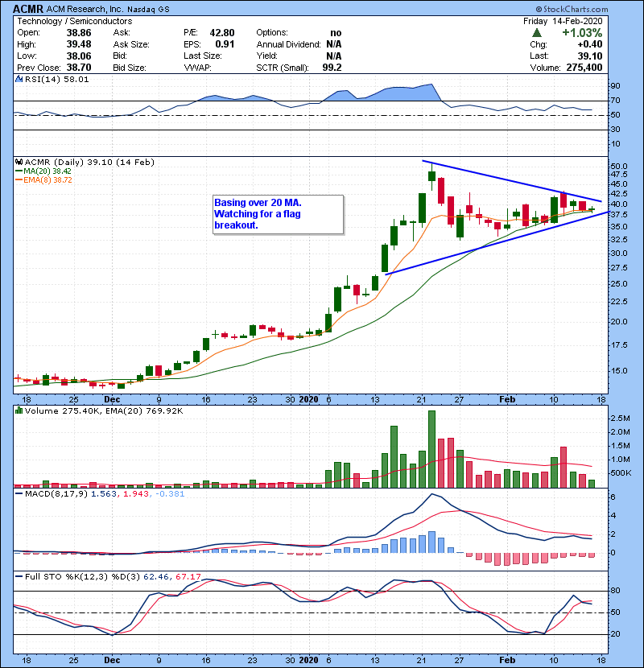Click the Options value 'no'

click(x=336, y=33)
